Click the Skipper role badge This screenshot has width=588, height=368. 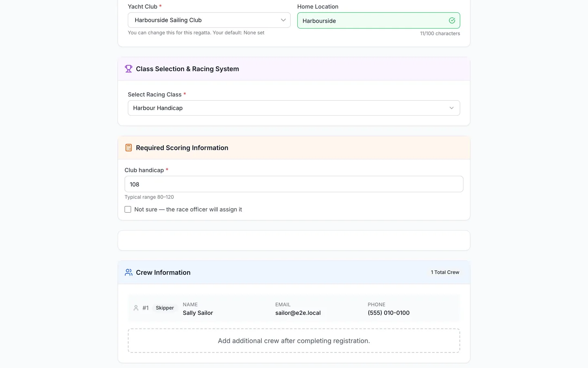(165, 308)
